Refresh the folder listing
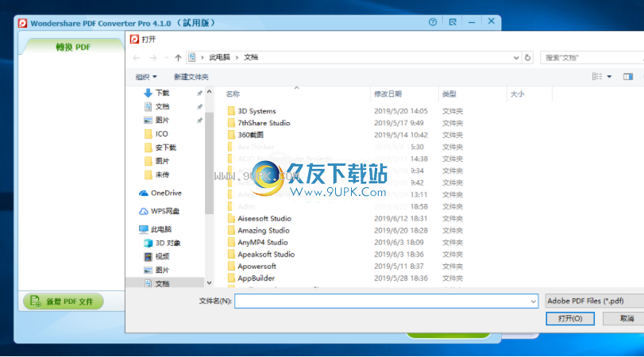The image size is (644, 357). [528, 58]
